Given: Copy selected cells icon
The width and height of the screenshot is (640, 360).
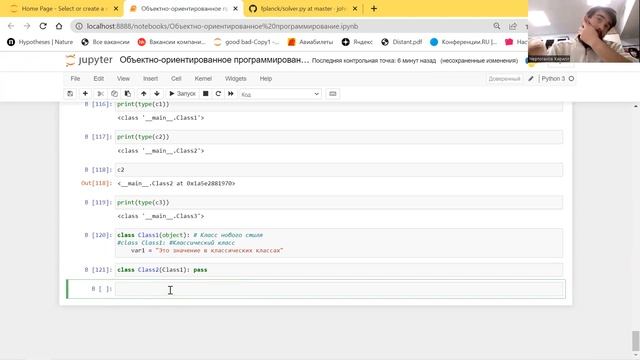Looking at the screenshot, I should tap(114, 94).
